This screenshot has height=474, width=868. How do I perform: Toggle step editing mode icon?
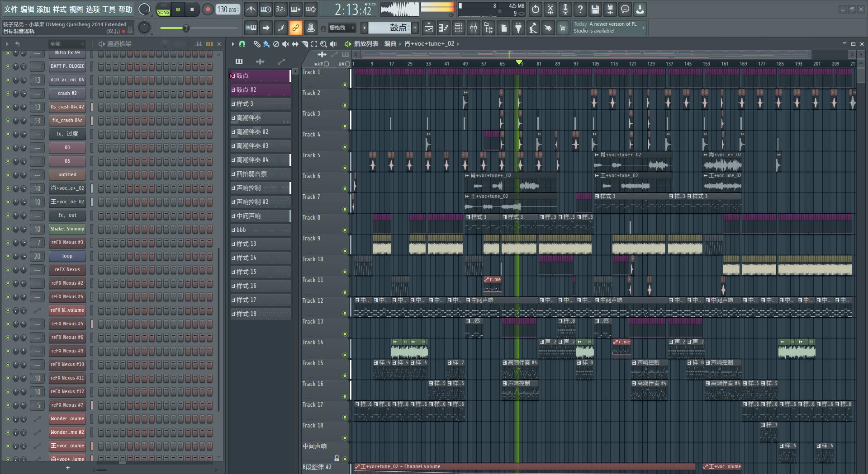tap(281, 28)
